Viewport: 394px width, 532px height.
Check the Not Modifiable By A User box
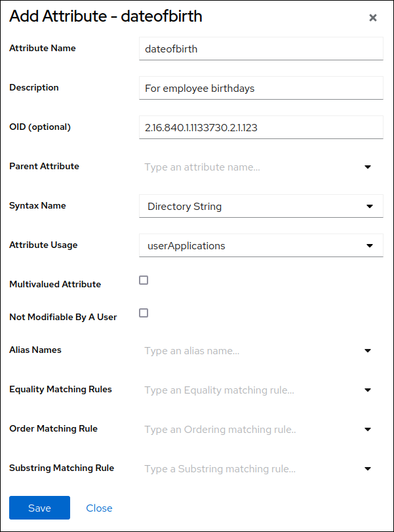click(x=144, y=313)
